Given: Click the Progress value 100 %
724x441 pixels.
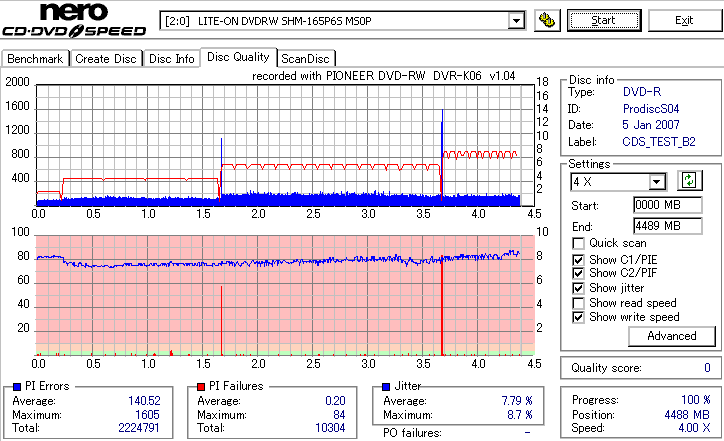Looking at the screenshot, I should [x=696, y=400].
